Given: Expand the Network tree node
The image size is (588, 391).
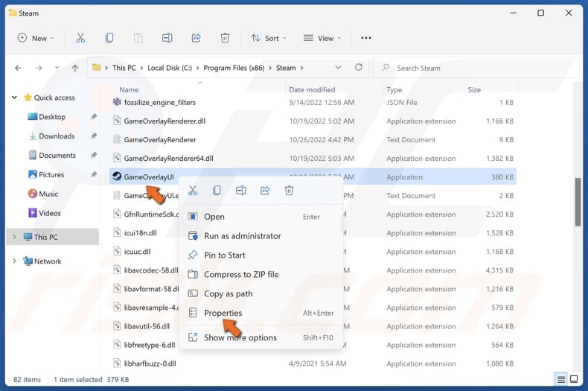Looking at the screenshot, I should (x=15, y=261).
